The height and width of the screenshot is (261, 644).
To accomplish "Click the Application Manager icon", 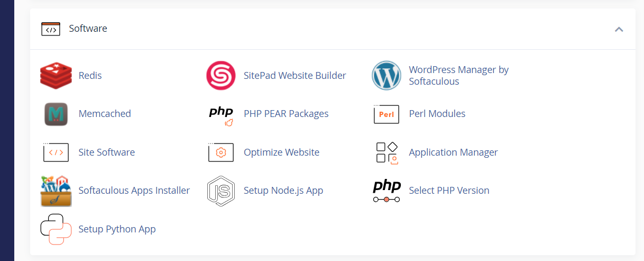I will click(387, 152).
